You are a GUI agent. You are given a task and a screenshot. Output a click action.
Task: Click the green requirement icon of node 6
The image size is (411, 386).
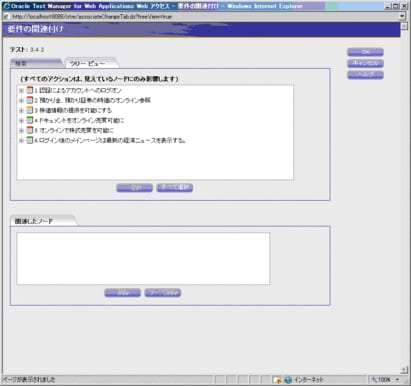[30, 140]
